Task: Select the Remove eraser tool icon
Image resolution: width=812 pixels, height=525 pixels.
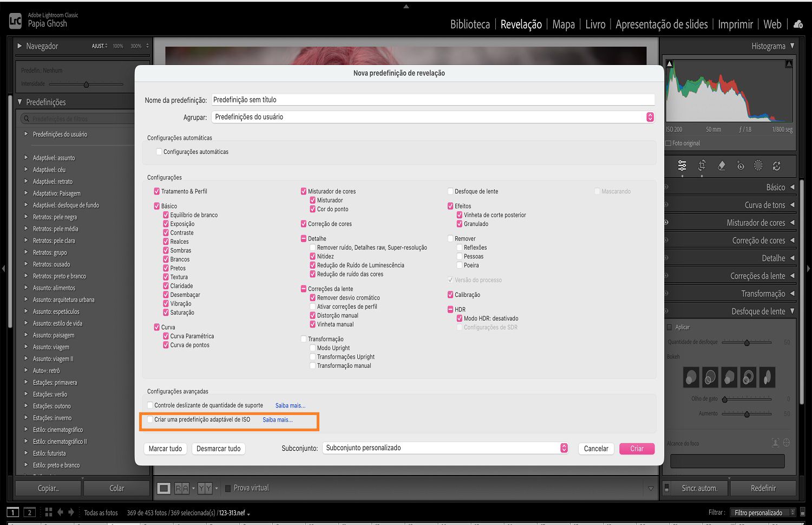Action: (x=721, y=166)
